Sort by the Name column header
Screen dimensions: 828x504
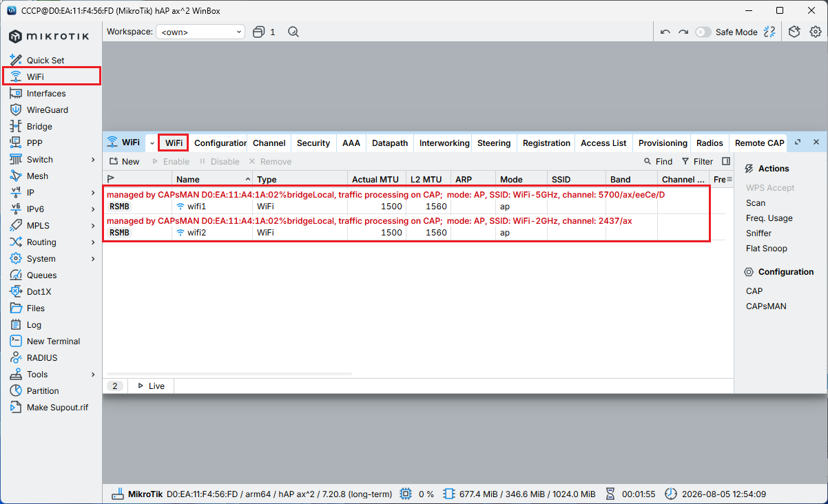pos(212,179)
